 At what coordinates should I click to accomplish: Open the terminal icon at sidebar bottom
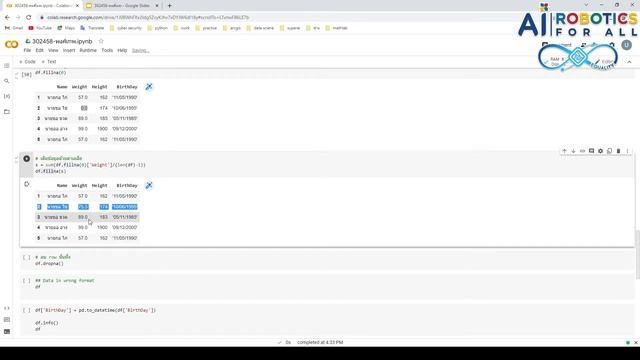7,331
